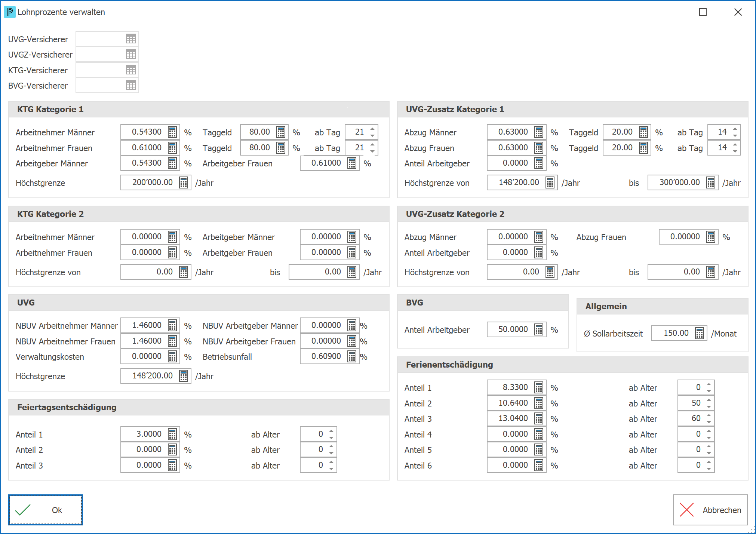The width and height of the screenshot is (756, 534).
Task: Open calculator for KTG Kategorie 1 Arbeitnehmer Männer
Action: [172, 132]
